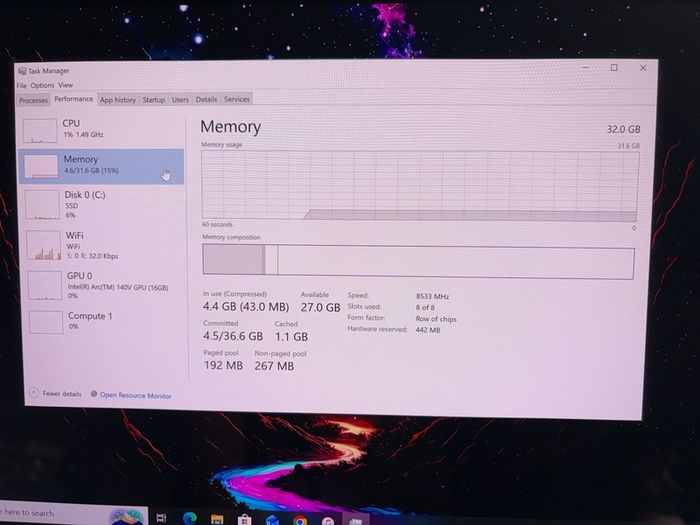Select GPU 0 Intel Arc entry

pyautogui.click(x=105, y=285)
